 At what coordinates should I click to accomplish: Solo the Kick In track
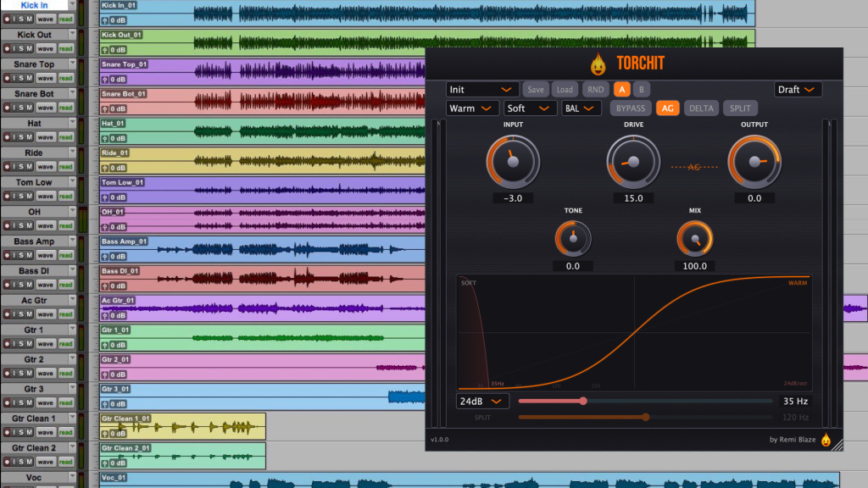coord(21,19)
